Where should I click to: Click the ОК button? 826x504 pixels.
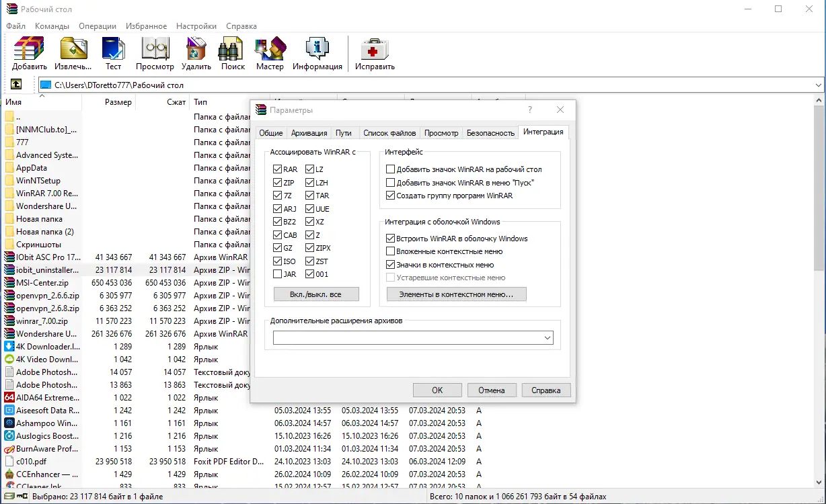(437, 390)
